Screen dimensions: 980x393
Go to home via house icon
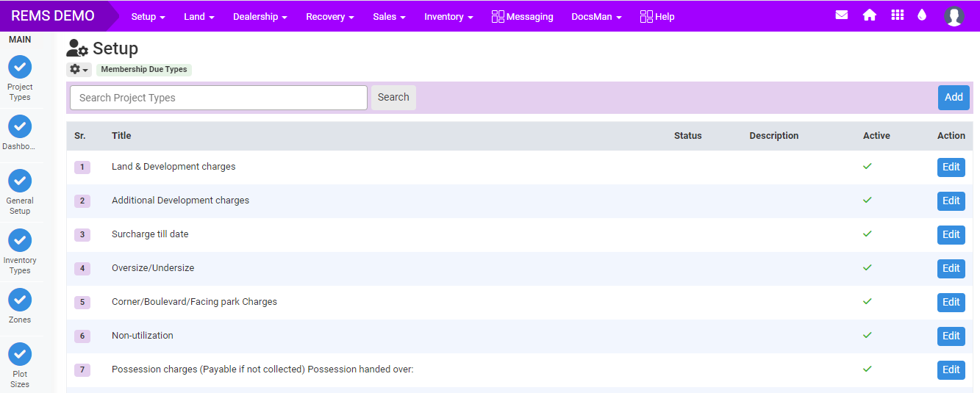(870, 15)
